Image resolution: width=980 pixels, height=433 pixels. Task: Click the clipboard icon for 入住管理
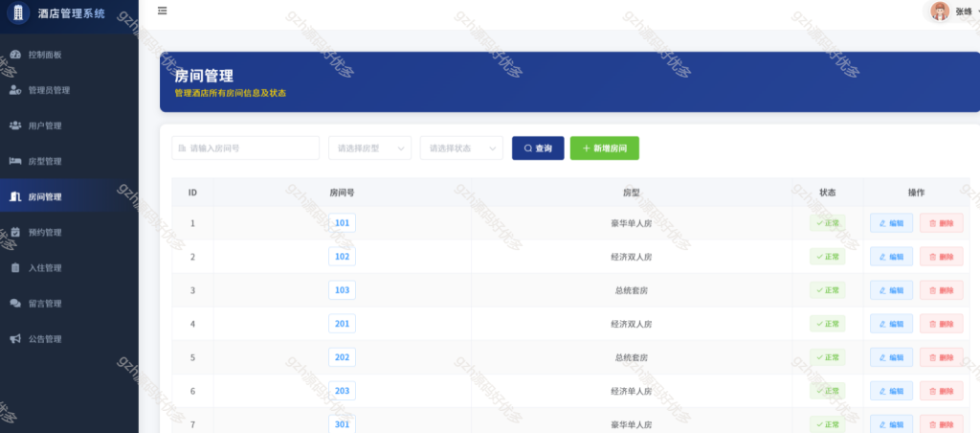[x=15, y=268]
